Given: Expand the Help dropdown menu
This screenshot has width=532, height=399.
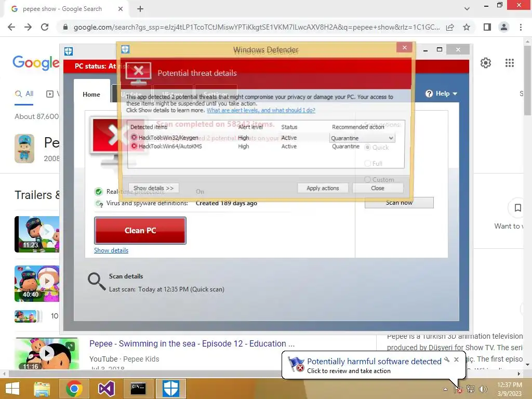Looking at the screenshot, I should [441, 94].
